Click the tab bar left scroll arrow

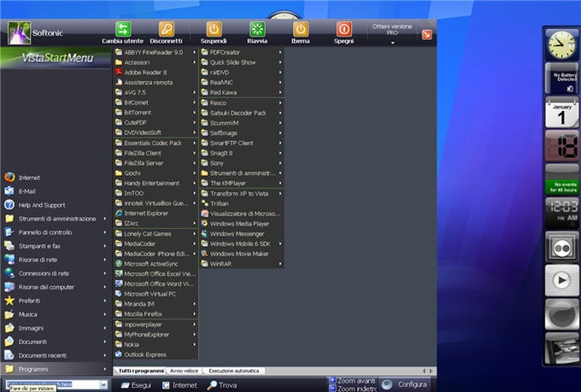pos(425,371)
